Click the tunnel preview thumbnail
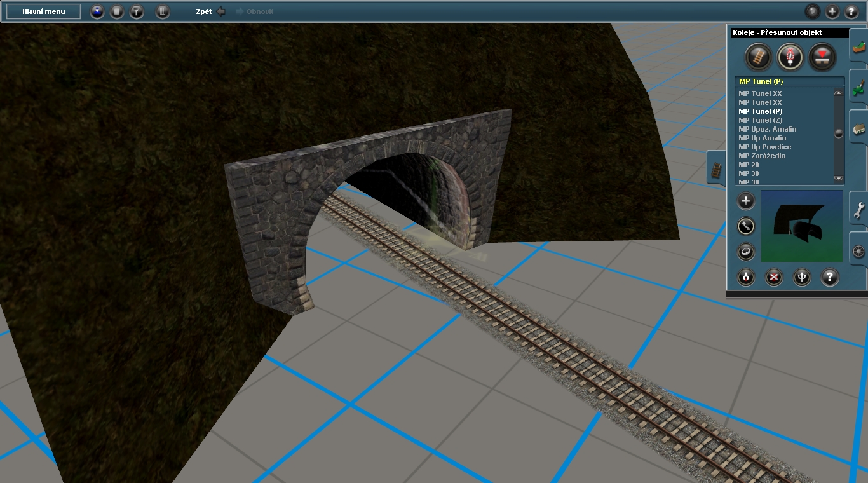 [802, 226]
